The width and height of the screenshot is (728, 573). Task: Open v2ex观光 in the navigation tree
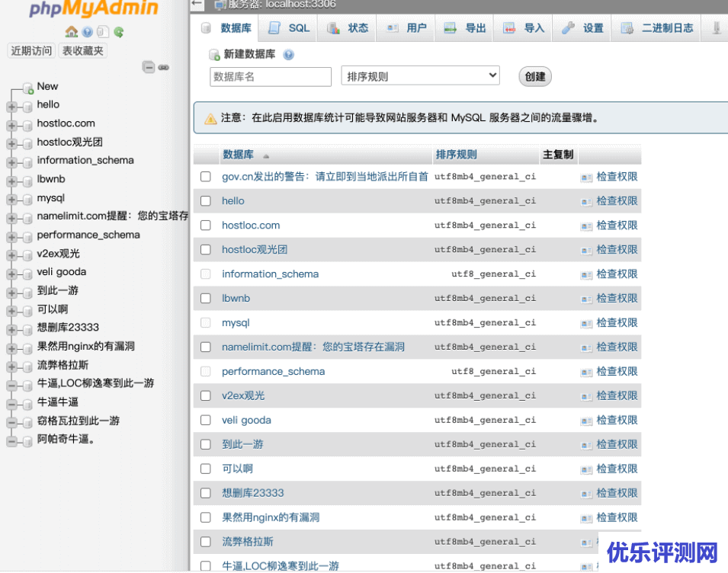pyautogui.click(x=59, y=253)
